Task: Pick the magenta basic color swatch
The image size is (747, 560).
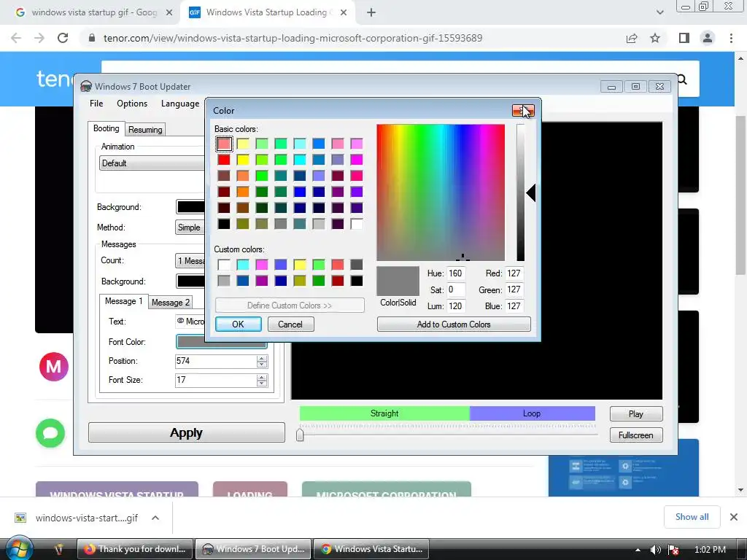Action: pyautogui.click(x=356, y=160)
